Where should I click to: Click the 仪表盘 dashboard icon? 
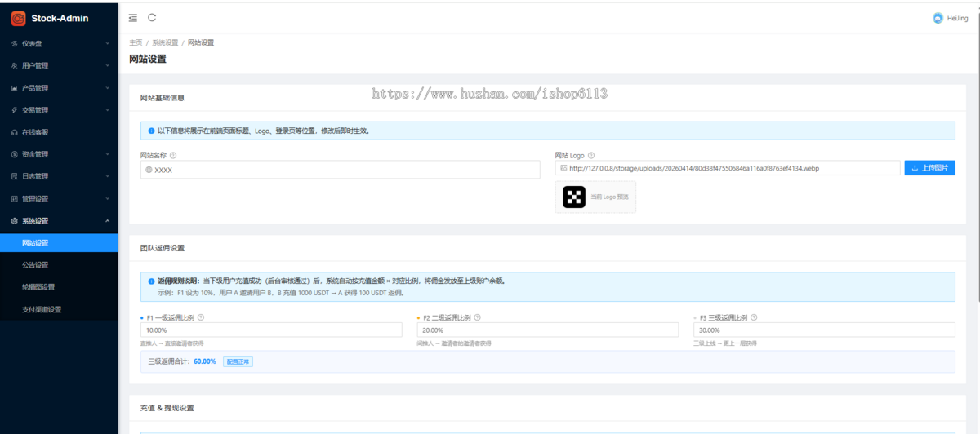pos(15,43)
